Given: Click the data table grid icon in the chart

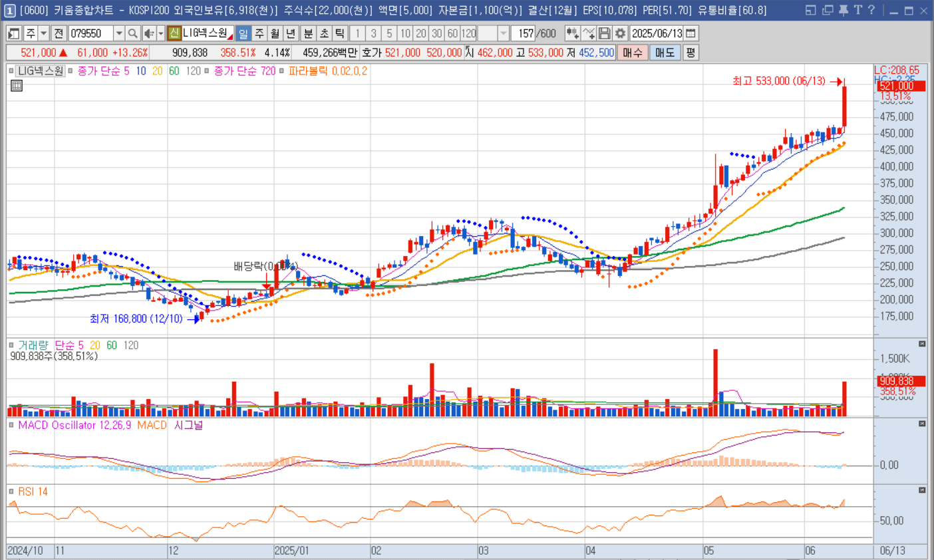Looking at the screenshot, I should [17, 85].
